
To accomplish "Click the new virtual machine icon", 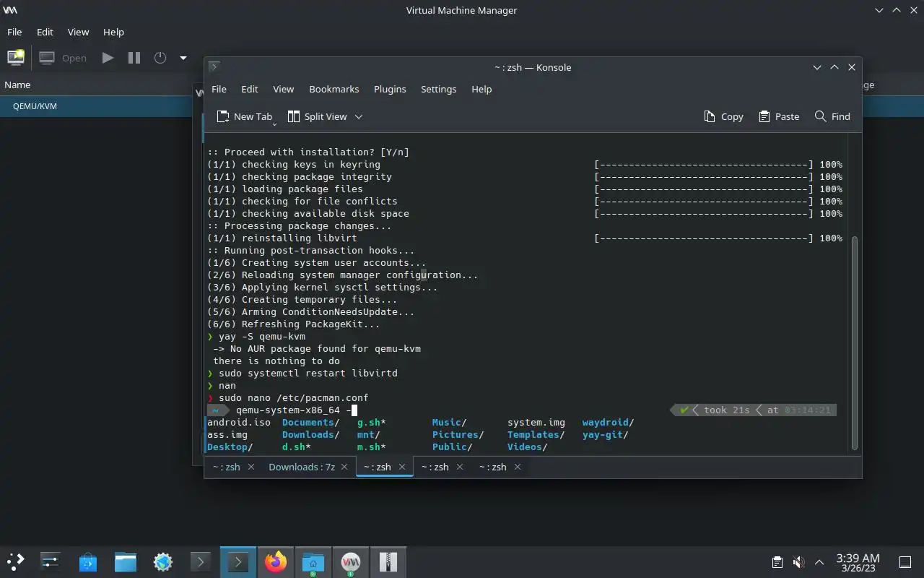I will [x=16, y=58].
